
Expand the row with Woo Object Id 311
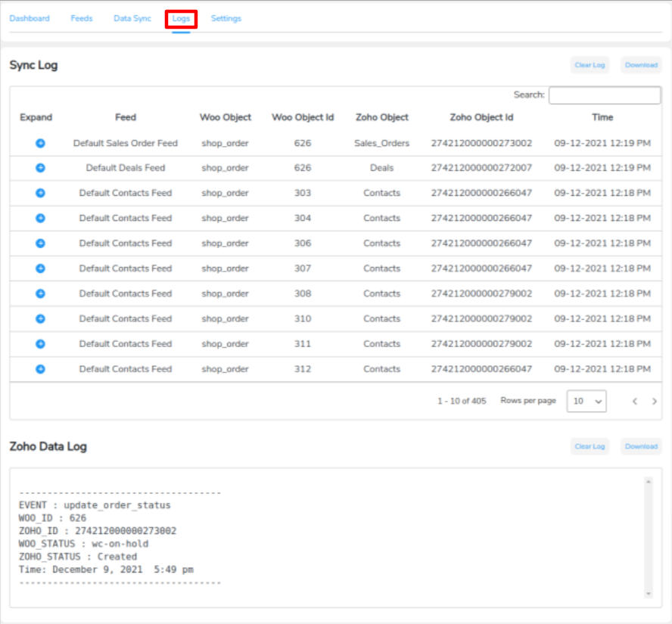[x=41, y=344]
